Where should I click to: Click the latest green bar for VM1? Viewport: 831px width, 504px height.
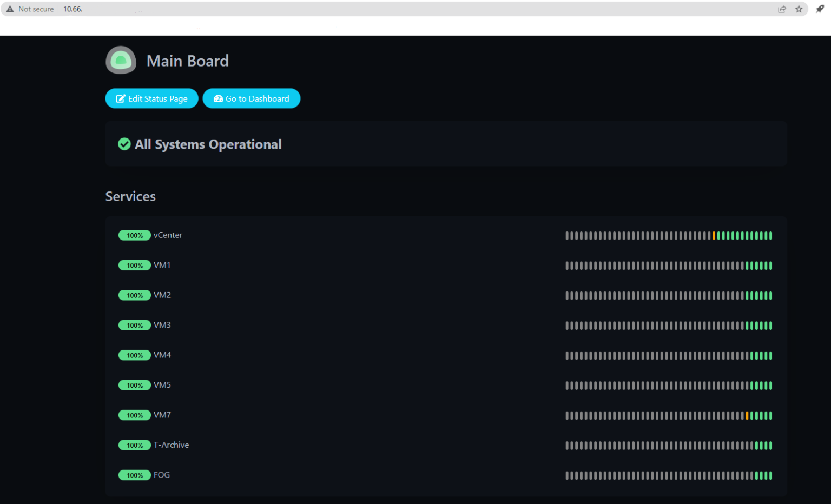pos(770,266)
